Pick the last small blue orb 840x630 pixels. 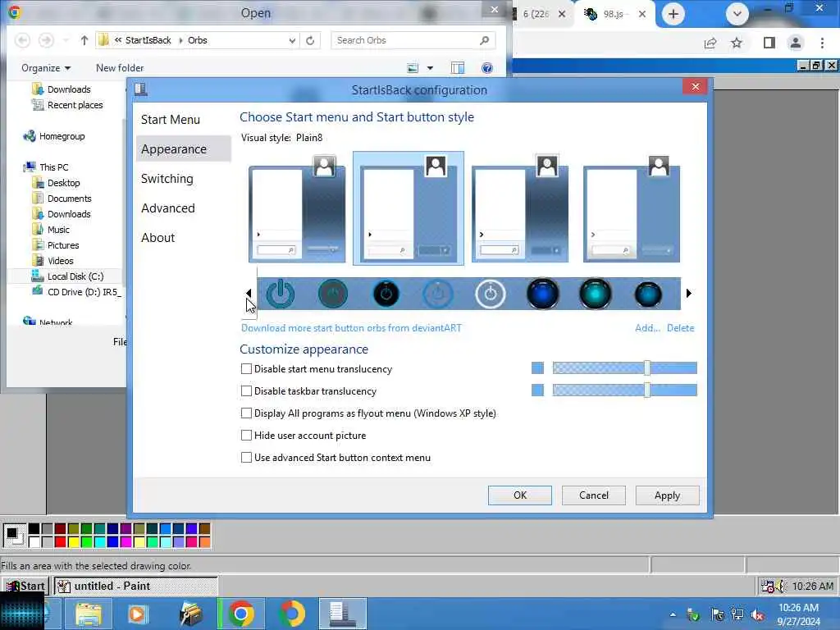click(x=648, y=294)
